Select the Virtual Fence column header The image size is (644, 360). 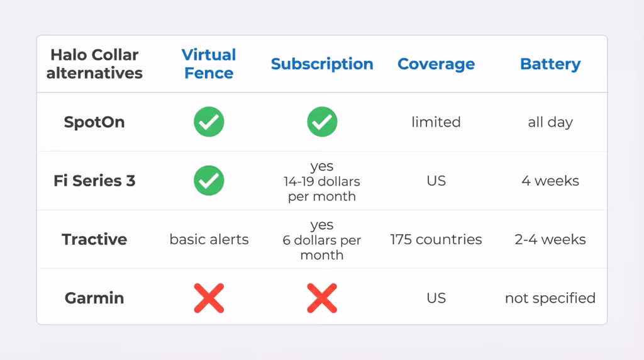point(209,64)
